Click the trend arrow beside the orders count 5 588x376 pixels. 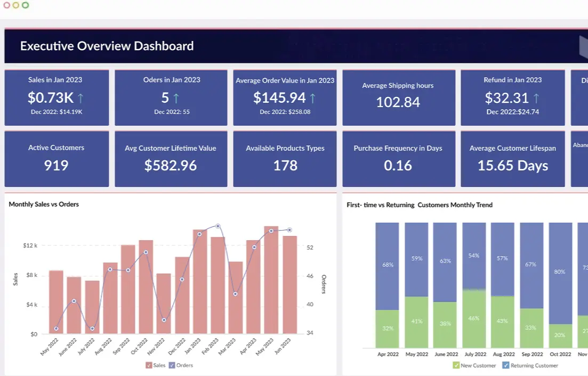[x=176, y=98]
